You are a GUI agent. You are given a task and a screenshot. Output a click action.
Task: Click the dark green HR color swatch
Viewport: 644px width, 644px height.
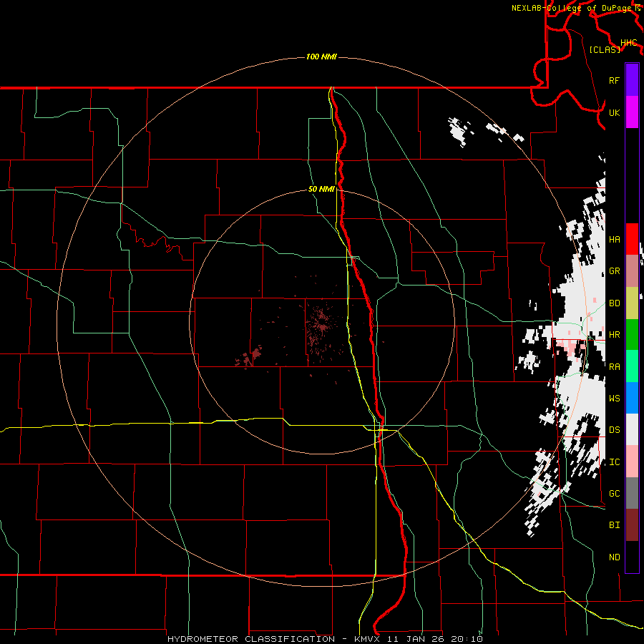coord(632,335)
